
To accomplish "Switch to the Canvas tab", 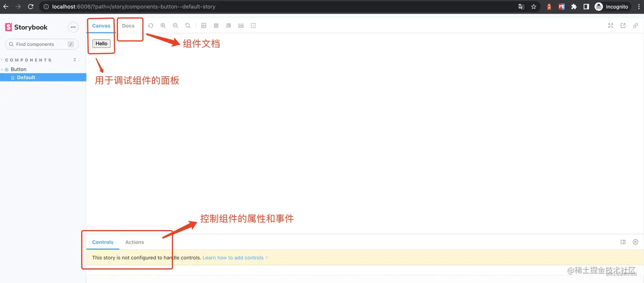I will (x=101, y=26).
